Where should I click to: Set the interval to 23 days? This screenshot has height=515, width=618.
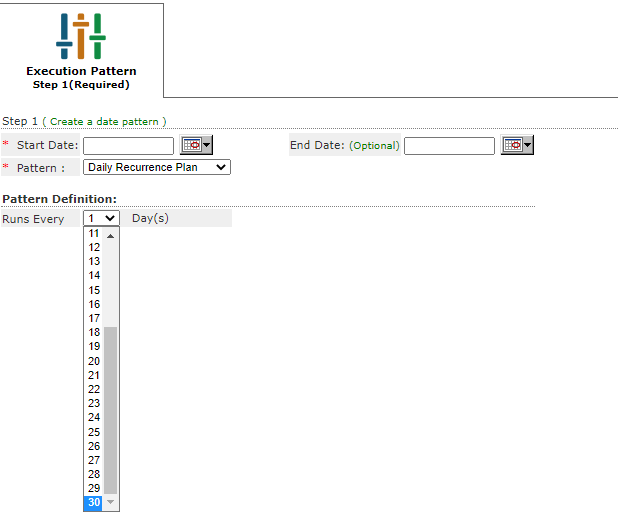pyautogui.click(x=94, y=403)
